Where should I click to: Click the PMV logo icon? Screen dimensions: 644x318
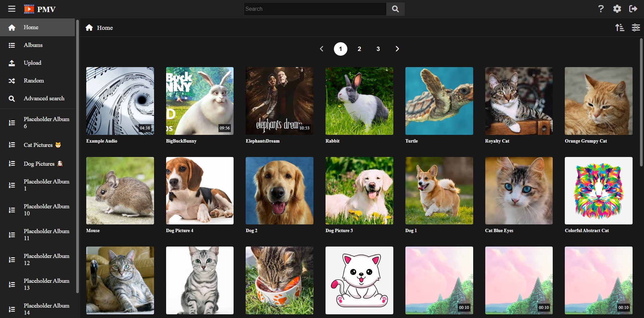click(29, 9)
